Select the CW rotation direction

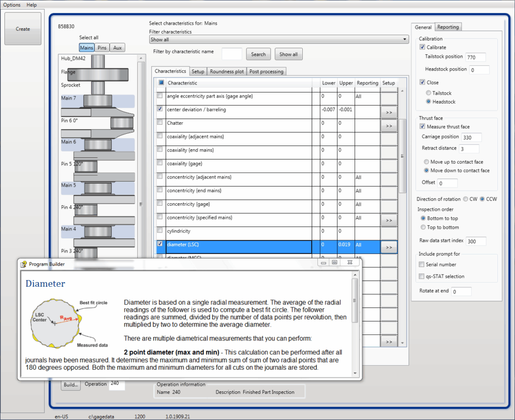[465, 199]
